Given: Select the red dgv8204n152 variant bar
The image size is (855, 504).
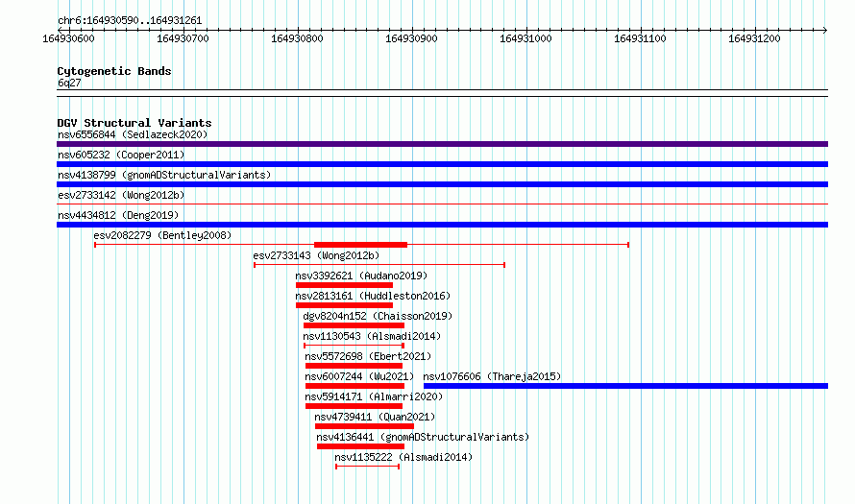Looking at the screenshot, I should click(x=354, y=325).
